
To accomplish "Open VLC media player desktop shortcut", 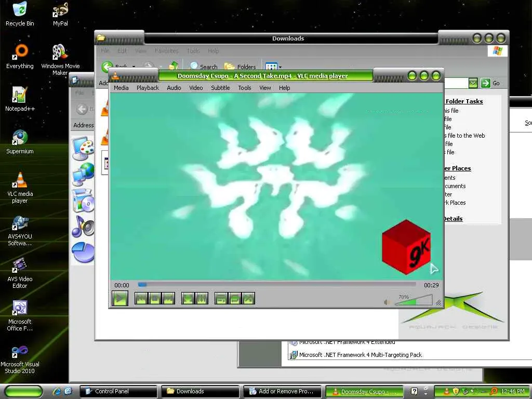I will coord(20,188).
